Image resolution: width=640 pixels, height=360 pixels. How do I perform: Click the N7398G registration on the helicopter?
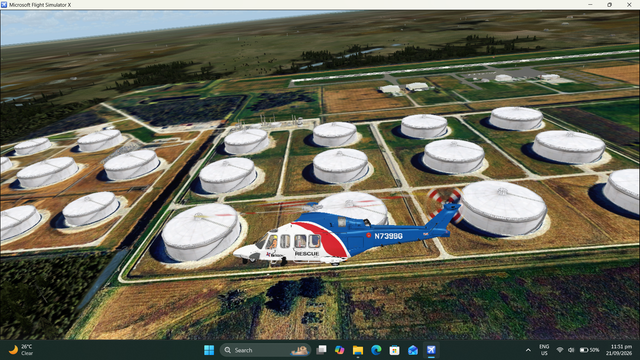click(x=388, y=236)
